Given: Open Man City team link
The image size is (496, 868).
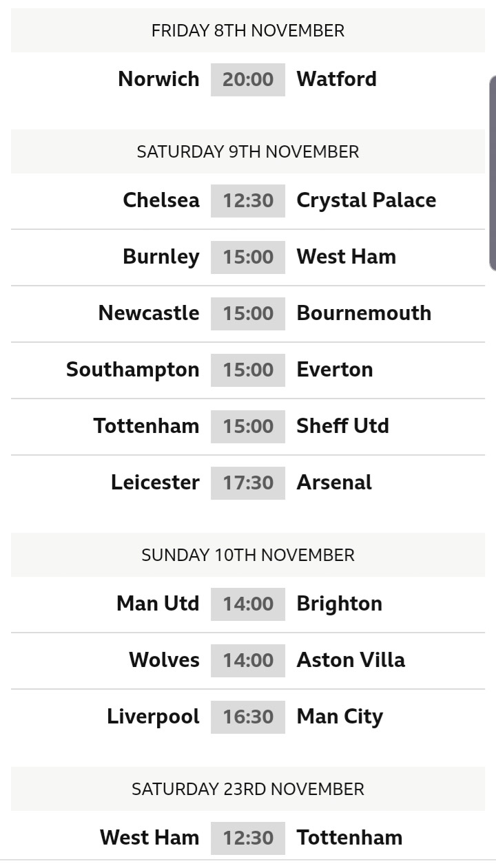Looking at the screenshot, I should coord(340,717).
